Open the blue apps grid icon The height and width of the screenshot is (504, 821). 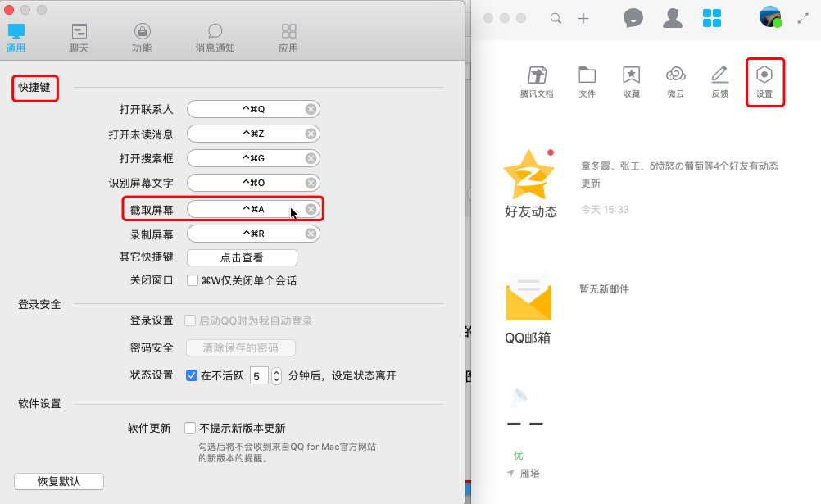711,18
